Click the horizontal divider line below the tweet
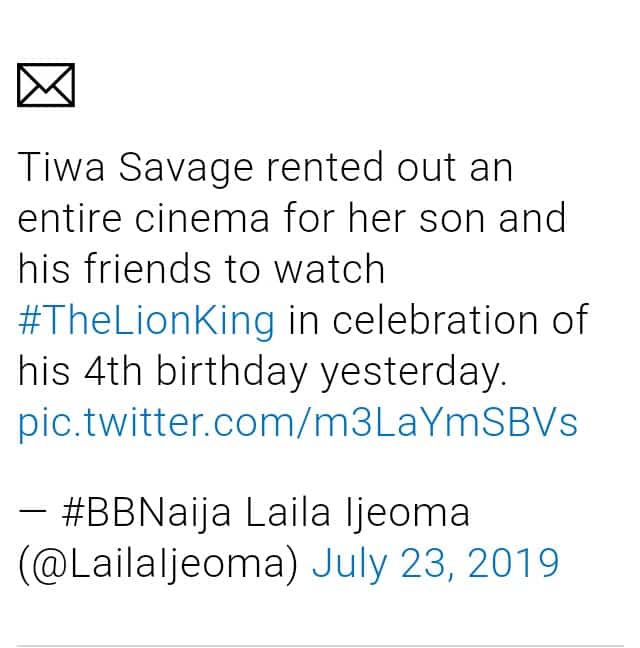This screenshot has height=648, width=640. pos(320,645)
